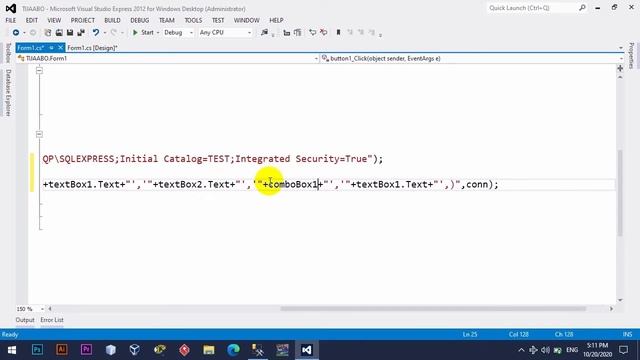Image resolution: width=640 pixels, height=360 pixels.
Task: Open the PROJECT menu
Action: click(82, 20)
